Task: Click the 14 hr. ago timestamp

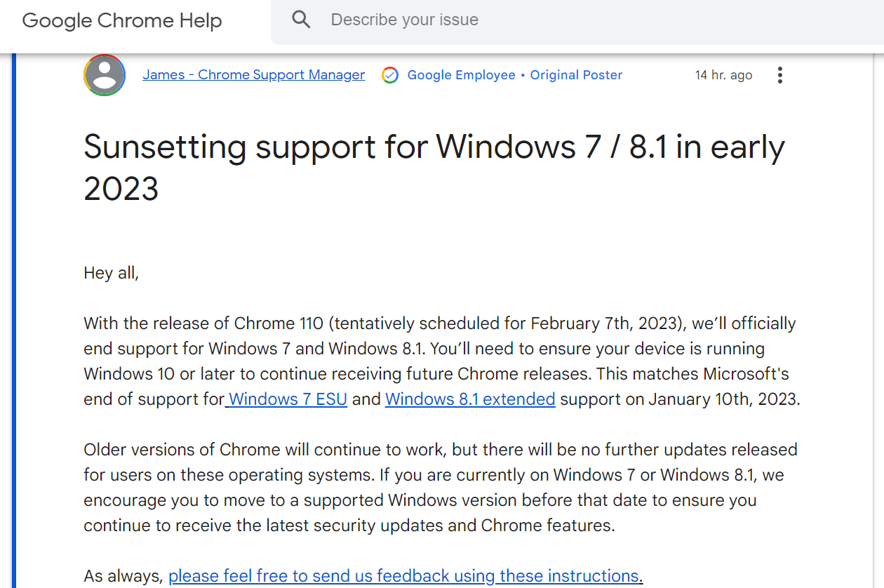Action: coord(723,75)
